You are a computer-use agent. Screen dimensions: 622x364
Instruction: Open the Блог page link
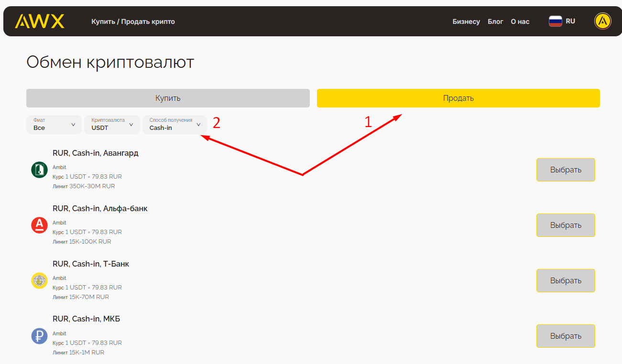pos(495,21)
